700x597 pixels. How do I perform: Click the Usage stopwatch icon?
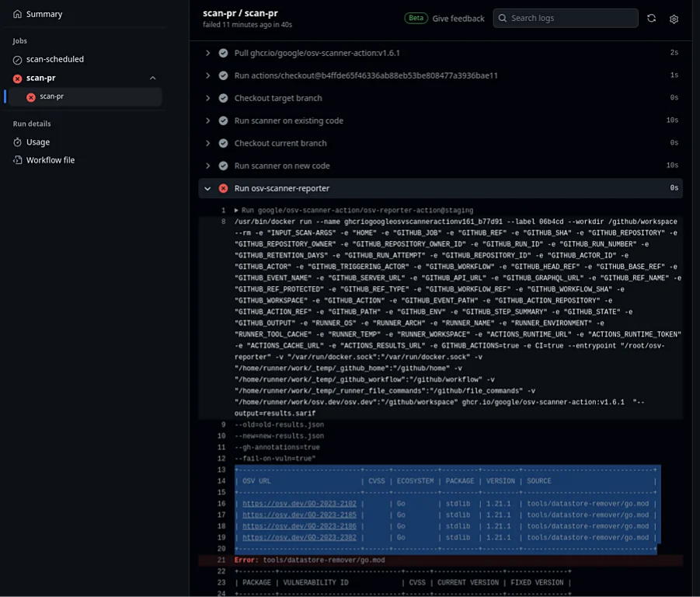click(x=17, y=142)
